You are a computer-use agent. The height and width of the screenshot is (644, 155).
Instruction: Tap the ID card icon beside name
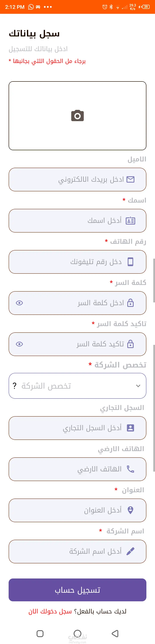pos(130,221)
